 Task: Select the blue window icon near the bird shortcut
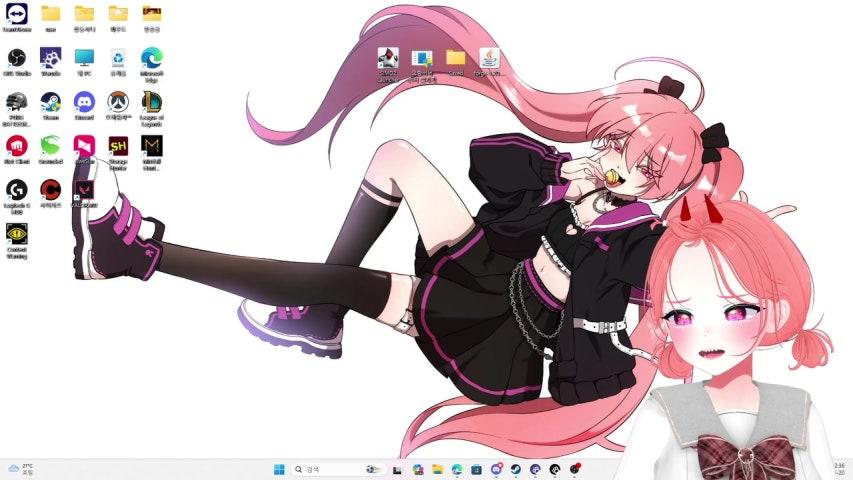click(422, 58)
